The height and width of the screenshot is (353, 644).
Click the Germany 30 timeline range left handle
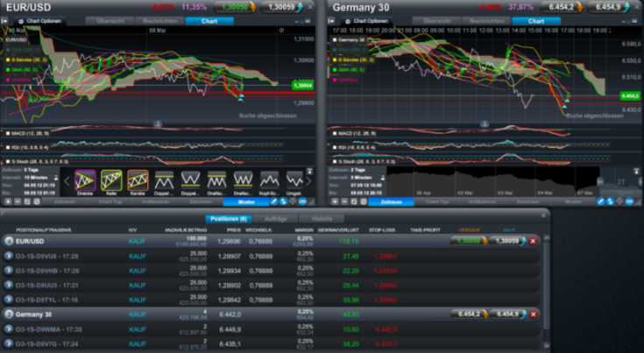600,181
